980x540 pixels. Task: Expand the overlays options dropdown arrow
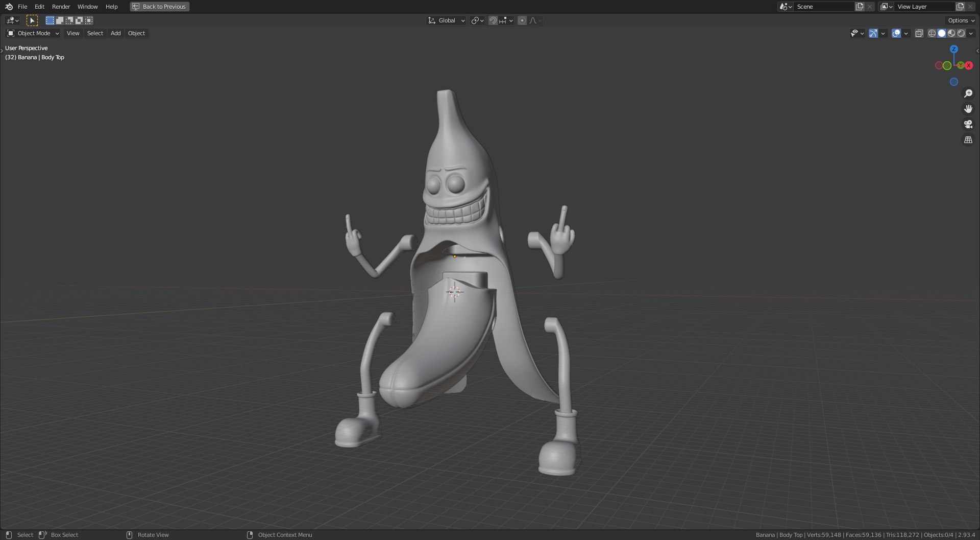[906, 33]
